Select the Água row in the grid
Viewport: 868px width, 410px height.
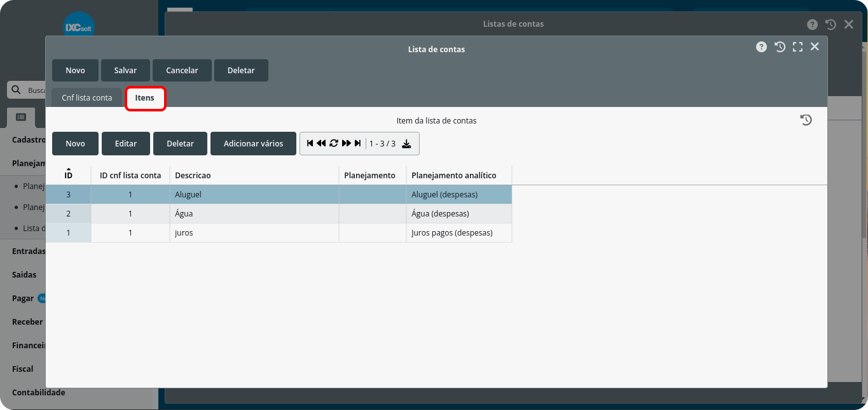[x=254, y=214]
